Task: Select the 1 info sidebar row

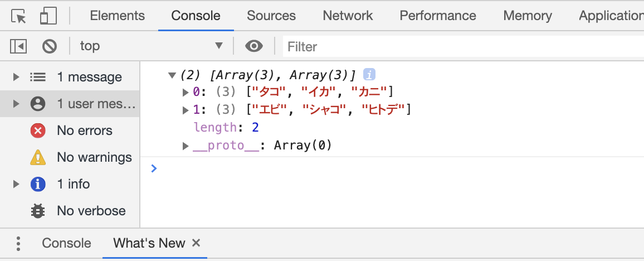Action: pos(70,184)
